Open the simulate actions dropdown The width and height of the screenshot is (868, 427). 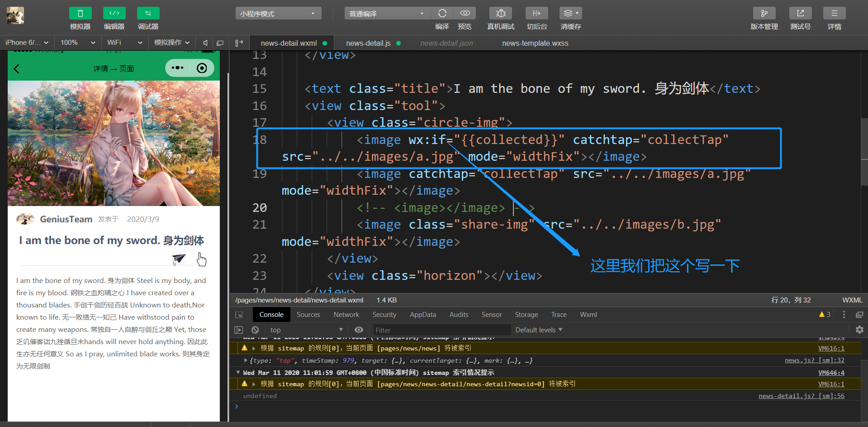click(x=172, y=43)
